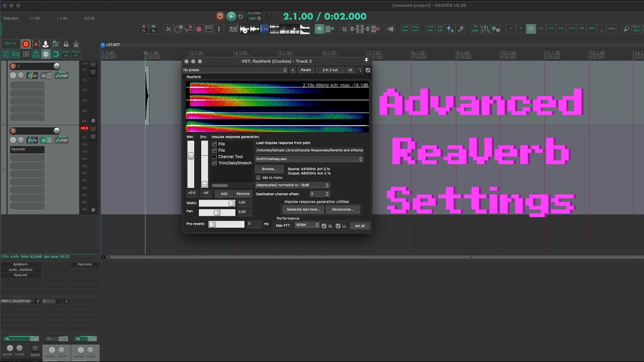Click the '2 in 2 out' routing button

tap(331, 70)
